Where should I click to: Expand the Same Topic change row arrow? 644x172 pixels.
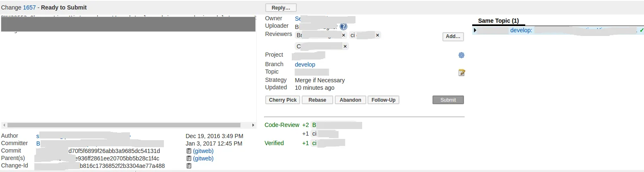(475, 30)
